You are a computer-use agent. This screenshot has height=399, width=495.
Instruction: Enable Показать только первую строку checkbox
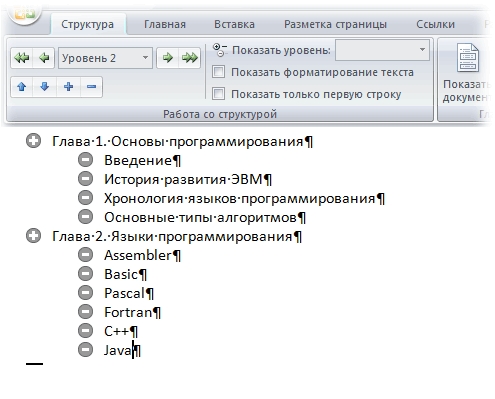pyautogui.click(x=218, y=94)
